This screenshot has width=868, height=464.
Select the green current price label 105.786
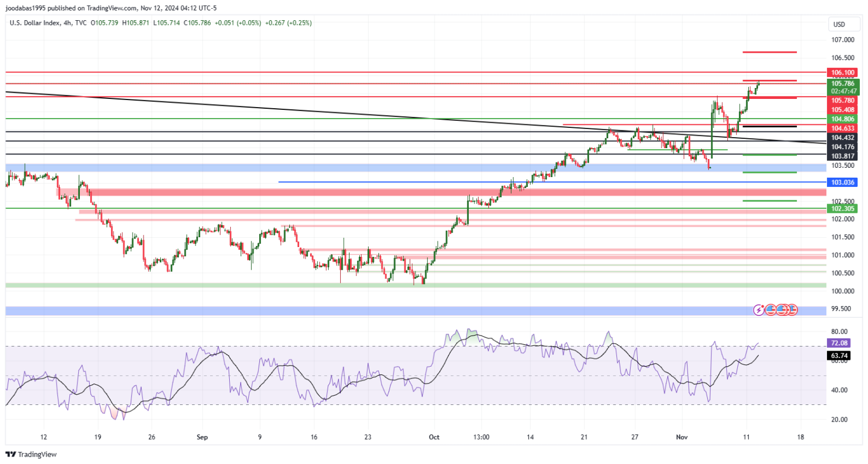(843, 83)
